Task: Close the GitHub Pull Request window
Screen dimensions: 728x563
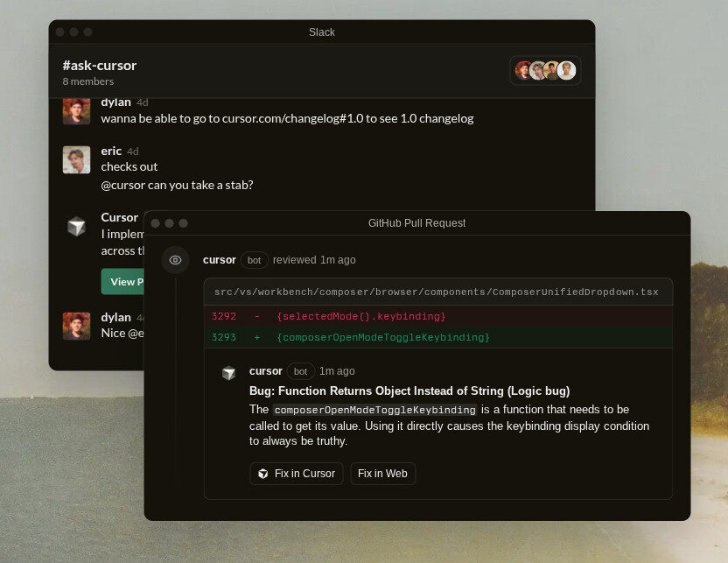Action: 156,223
